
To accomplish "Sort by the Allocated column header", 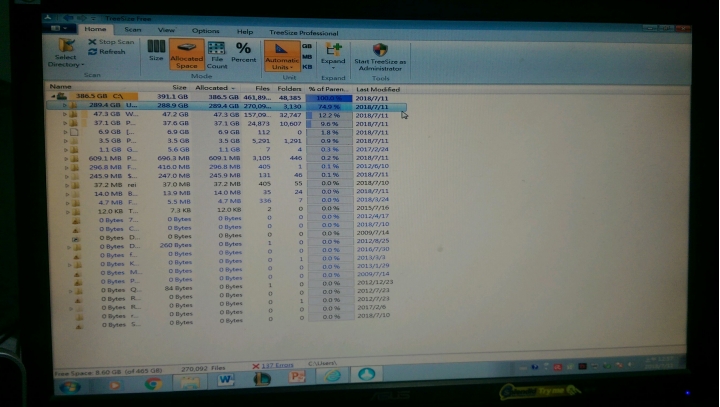I will [x=214, y=88].
